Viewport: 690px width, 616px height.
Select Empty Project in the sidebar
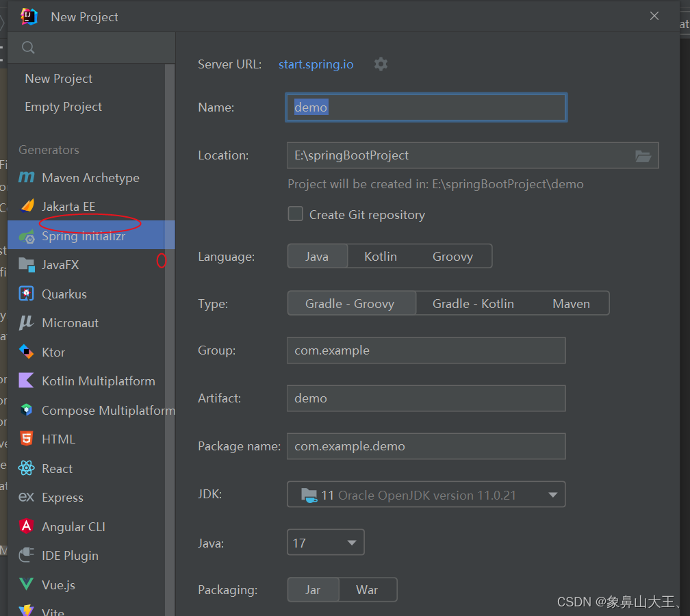[64, 107]
